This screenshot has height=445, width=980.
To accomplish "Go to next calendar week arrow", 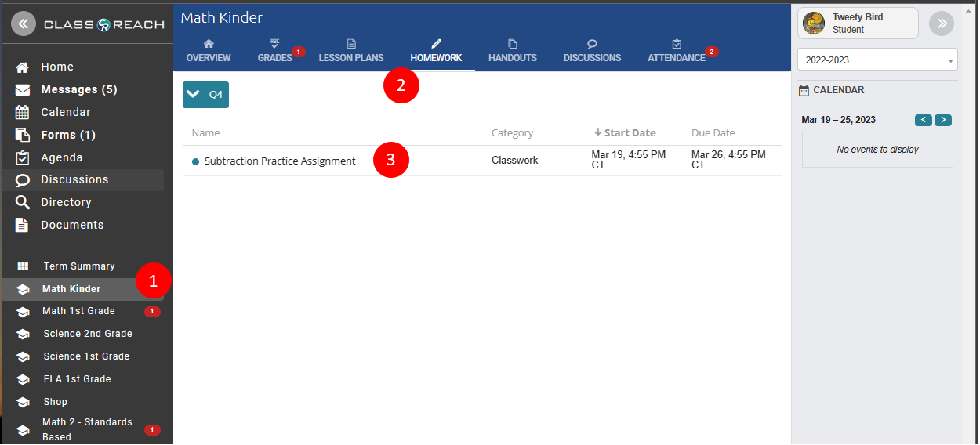I will [943, 120].
